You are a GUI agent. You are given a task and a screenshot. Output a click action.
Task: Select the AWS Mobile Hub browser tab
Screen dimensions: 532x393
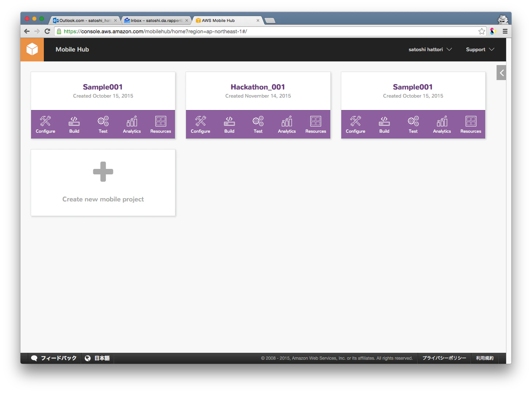(227, 20)
